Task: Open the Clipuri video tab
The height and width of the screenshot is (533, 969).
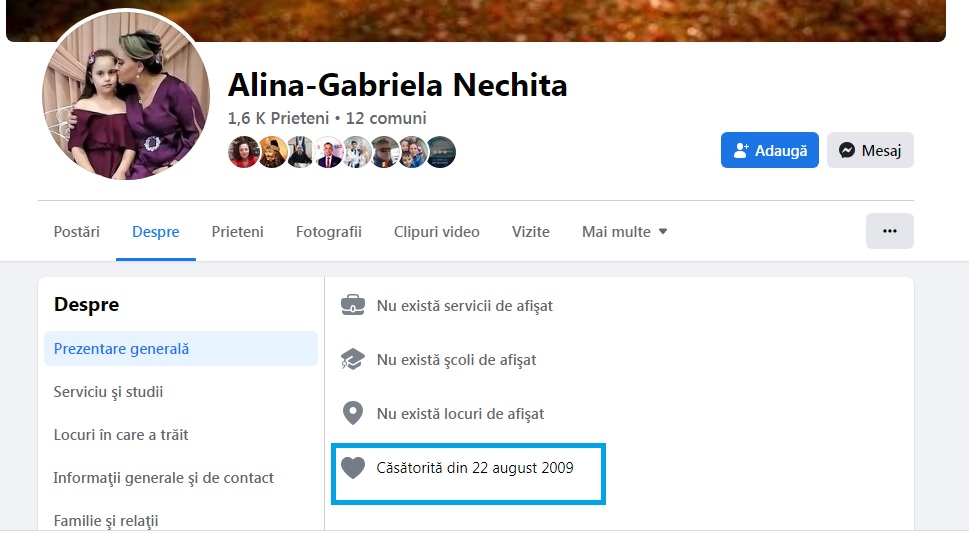Action: pyautogui.click(x=437, y=232)
